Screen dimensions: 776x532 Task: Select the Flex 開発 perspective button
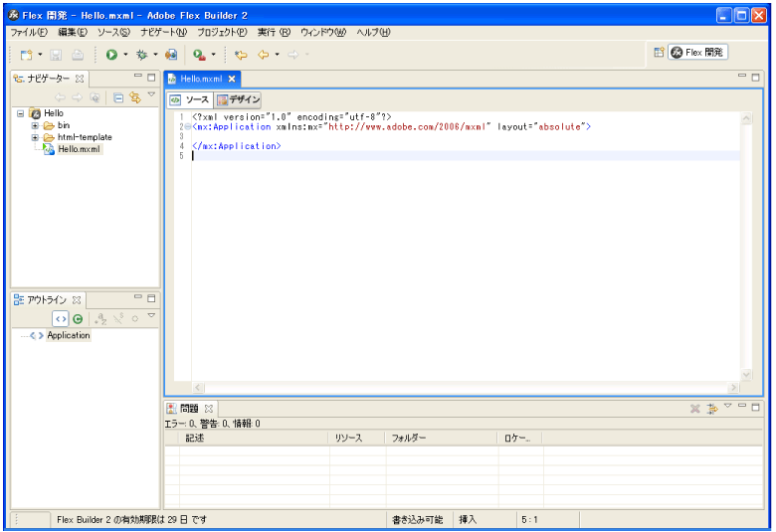coord(697,52)
